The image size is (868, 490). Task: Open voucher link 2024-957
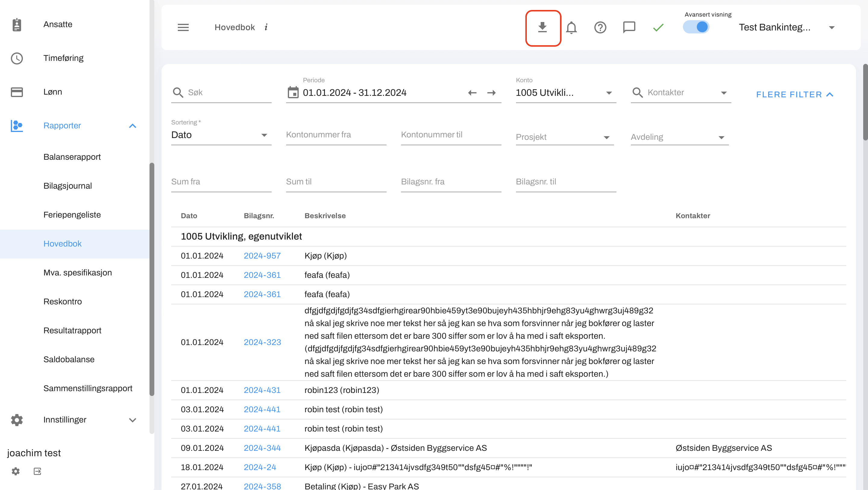click(262, 256)
